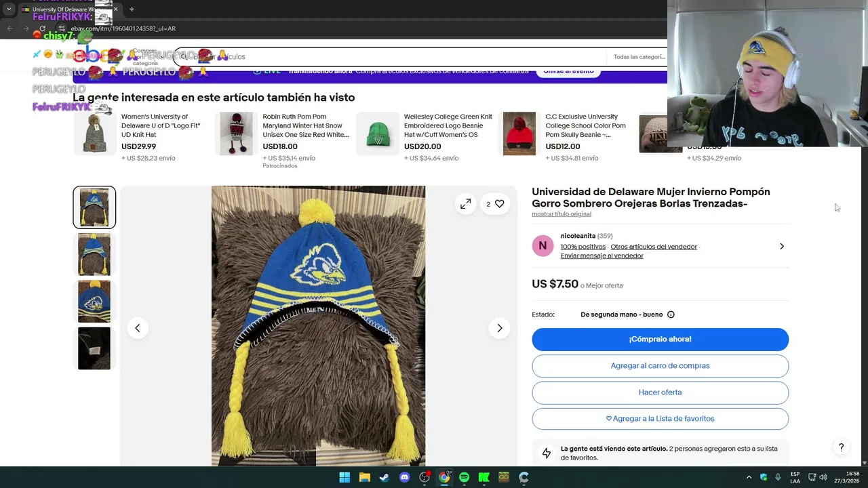Reload the page in the browser
Viewport: 868px width, 488px height.
[42, 28]
